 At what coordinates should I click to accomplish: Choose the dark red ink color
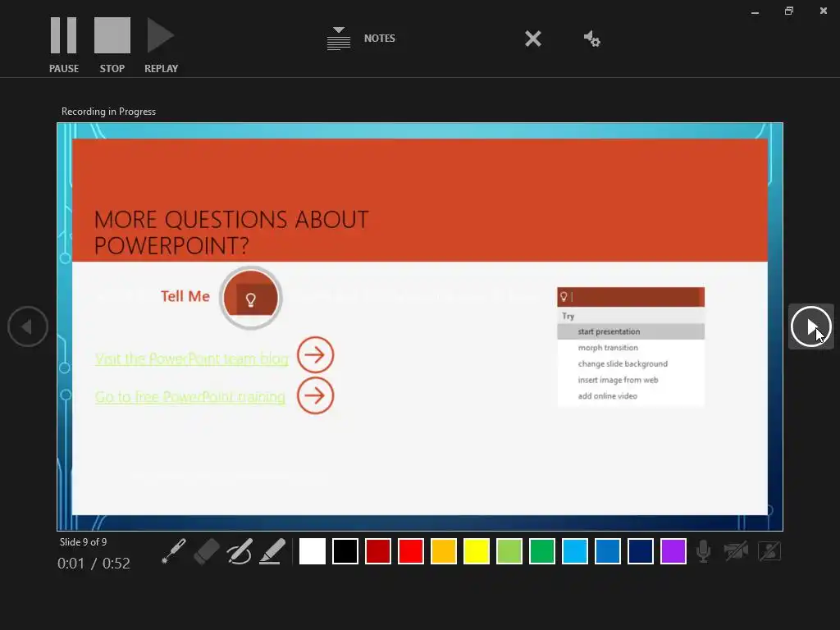click(378, 551)
